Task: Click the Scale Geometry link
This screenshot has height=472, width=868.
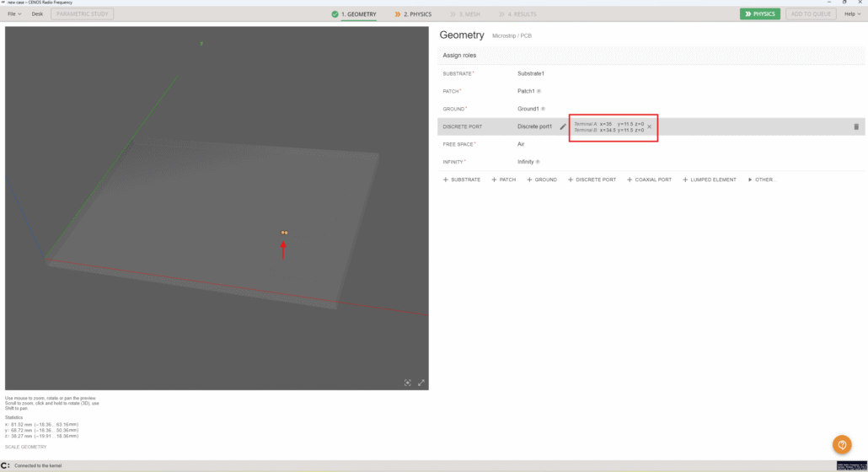Action: click(26, 447)
